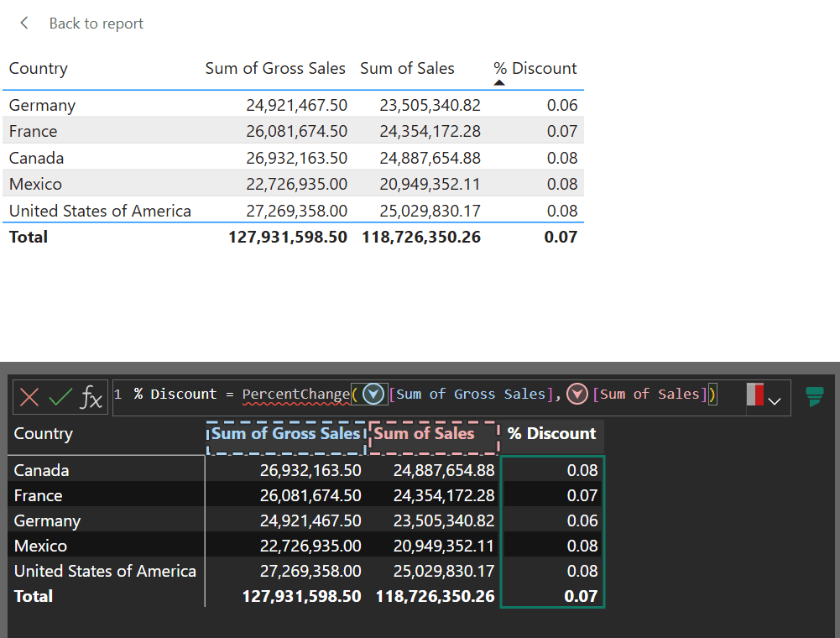Select the dashed Sum of Gross Sales column header
Image resolution: width=840 pixels, height=638 pixels.
(x=285, y=434)
